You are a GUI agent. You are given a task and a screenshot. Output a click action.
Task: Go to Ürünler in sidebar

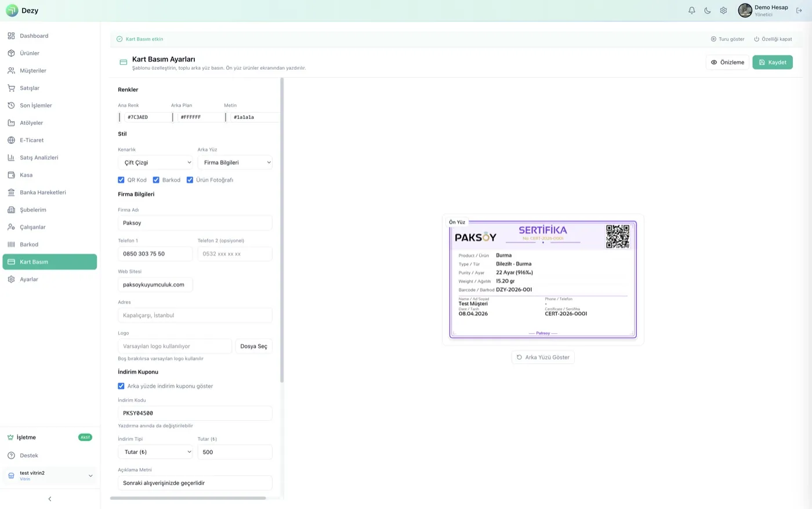point(50,53)
